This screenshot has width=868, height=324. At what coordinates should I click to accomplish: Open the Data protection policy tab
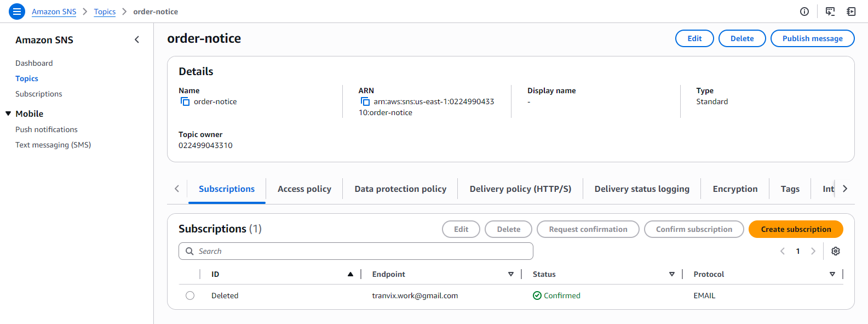pyautogui.click(x=400, y=189)
